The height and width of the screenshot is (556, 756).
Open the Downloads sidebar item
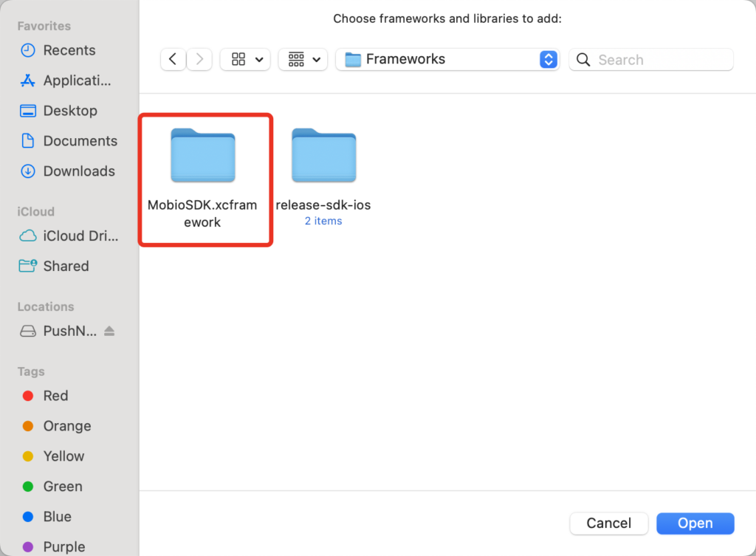tap(78, 171)
